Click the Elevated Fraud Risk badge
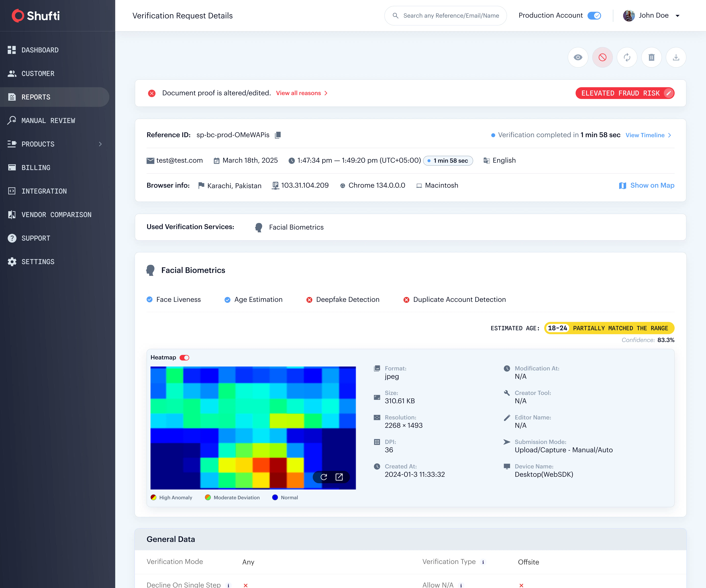The image size is (706, 588). click(x=625, y=93)
